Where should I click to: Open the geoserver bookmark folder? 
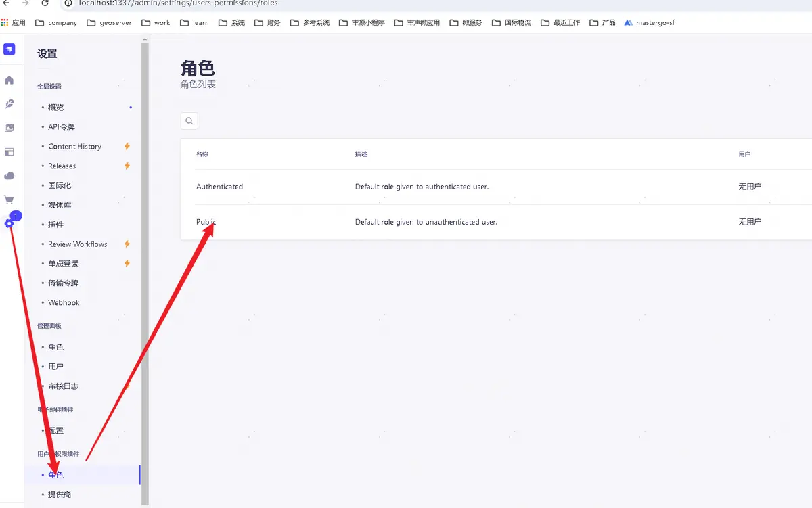110,22
